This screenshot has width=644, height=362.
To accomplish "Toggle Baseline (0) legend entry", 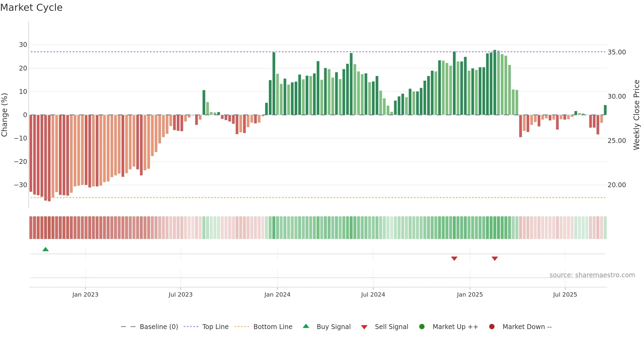I will (x=149, y=327).
